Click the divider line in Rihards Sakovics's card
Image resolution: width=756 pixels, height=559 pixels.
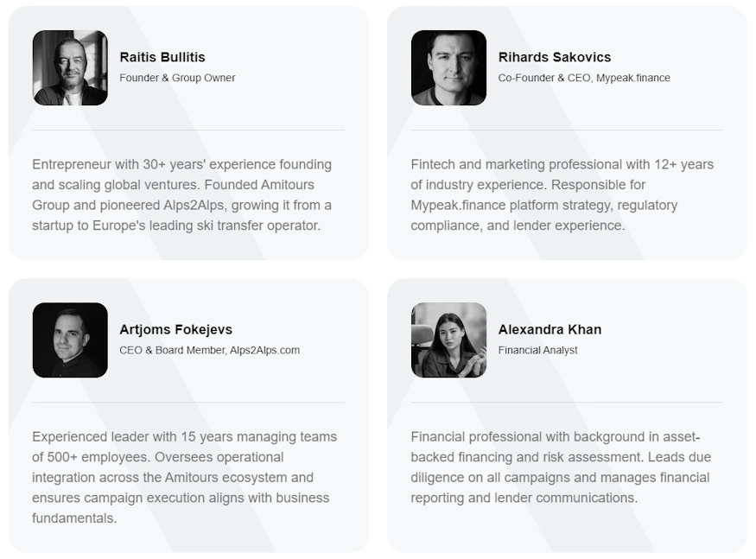point(567,130)
